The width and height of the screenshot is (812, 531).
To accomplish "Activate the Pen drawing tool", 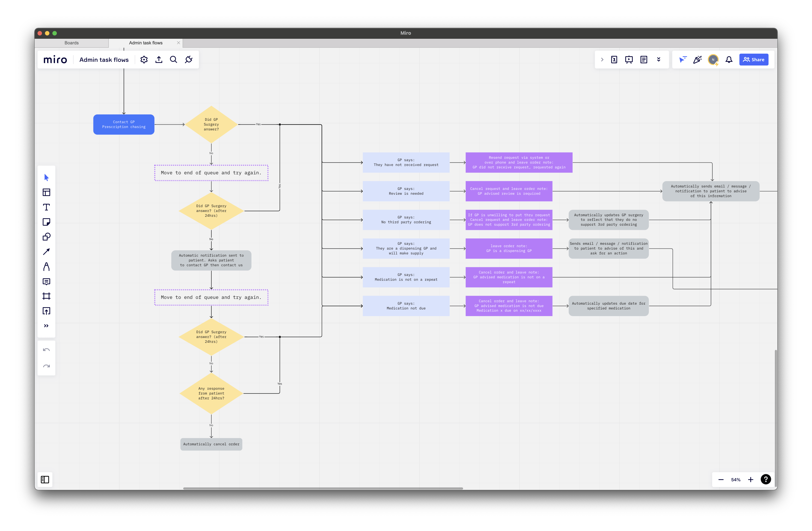I will click(x=46, y=267).
